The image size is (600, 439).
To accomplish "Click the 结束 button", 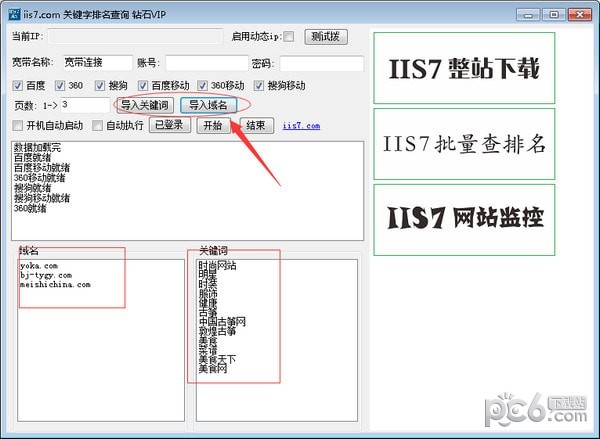I will 256,125.
